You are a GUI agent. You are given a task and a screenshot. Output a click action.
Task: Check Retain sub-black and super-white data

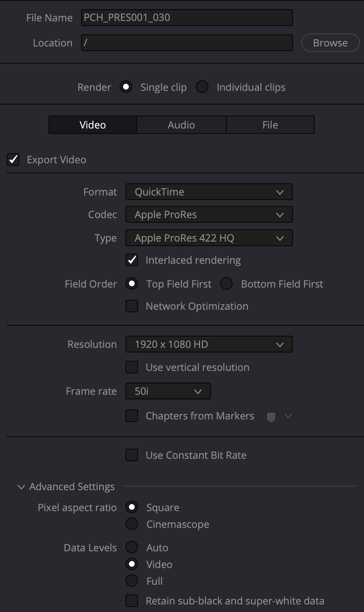click(x=132, y=601)
